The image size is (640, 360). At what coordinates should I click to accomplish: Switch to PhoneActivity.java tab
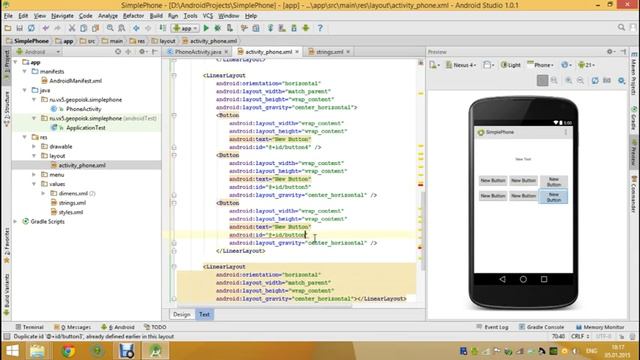[x=198, y=52]
